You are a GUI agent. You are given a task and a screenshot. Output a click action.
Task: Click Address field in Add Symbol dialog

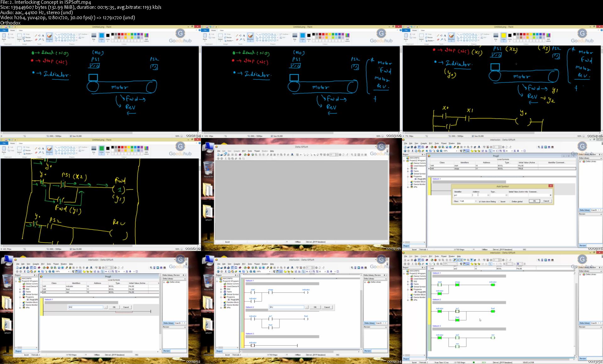coord(479,195)
